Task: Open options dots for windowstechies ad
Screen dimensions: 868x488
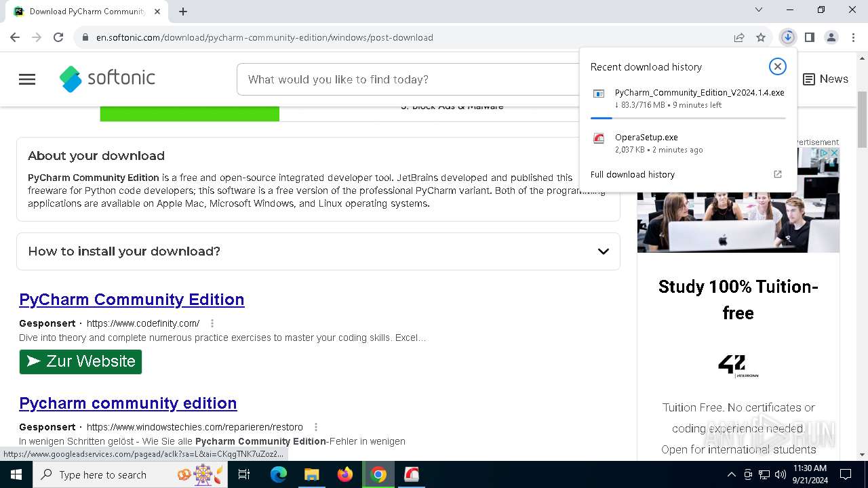Action: [x=316, y=427]
